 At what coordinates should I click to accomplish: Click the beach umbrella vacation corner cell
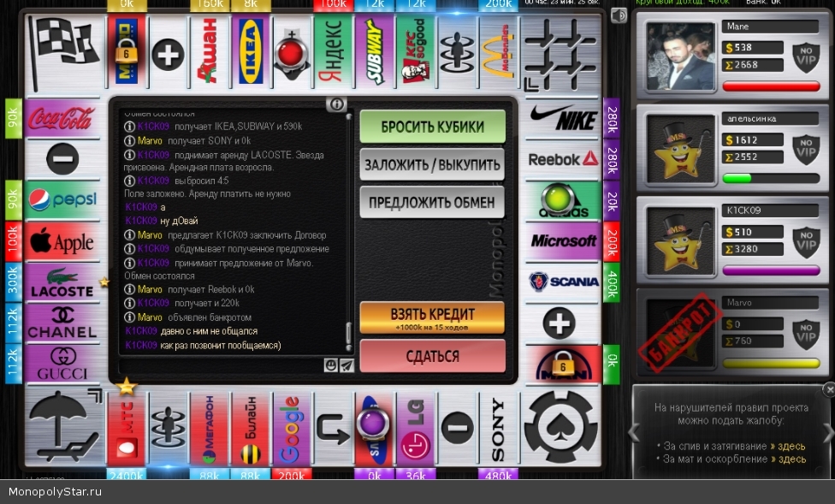pyautogui.click(x=64, y=426)
